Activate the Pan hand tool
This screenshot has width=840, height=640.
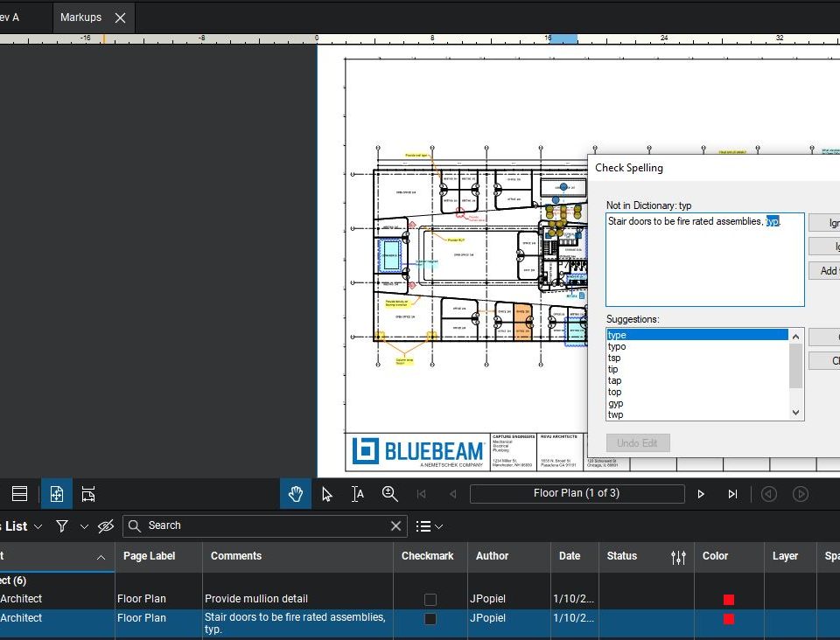pyautogui.click(x=295, y=494)
